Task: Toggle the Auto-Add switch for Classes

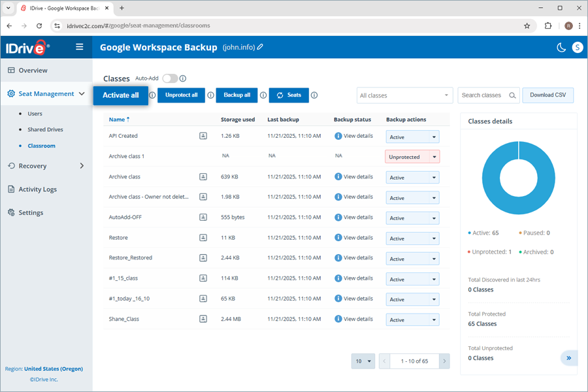Action: [x=169, y=77]
